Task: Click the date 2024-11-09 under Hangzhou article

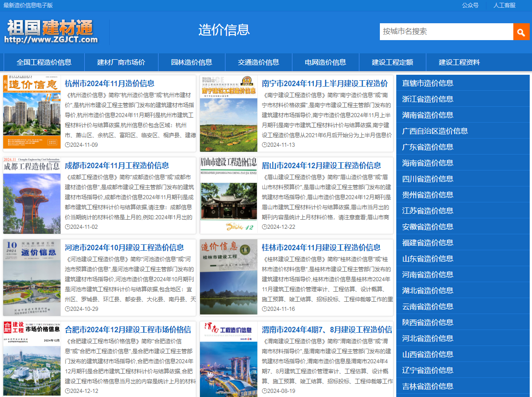Action: point(82,145)
